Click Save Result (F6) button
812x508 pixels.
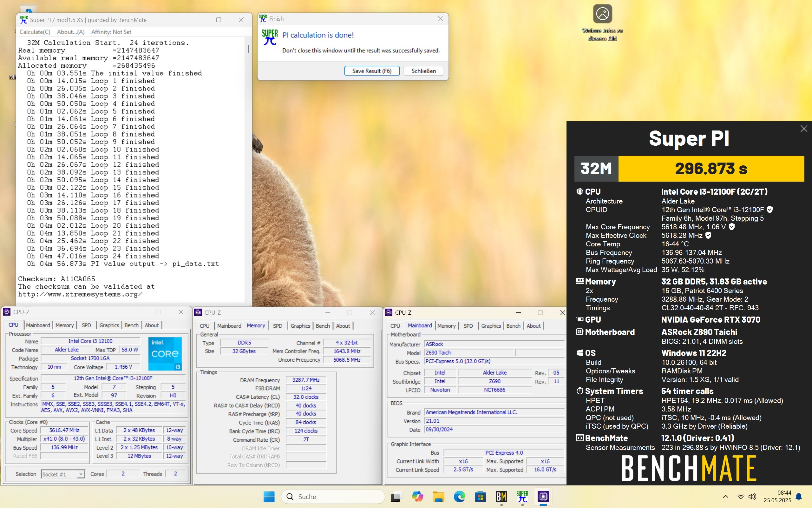pyautogui.click(x=372, y=71)
